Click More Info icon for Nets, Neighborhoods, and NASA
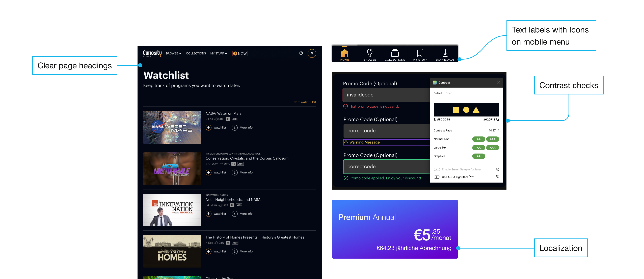This screenshot has height=279, width=644. (x=234, y=214)
